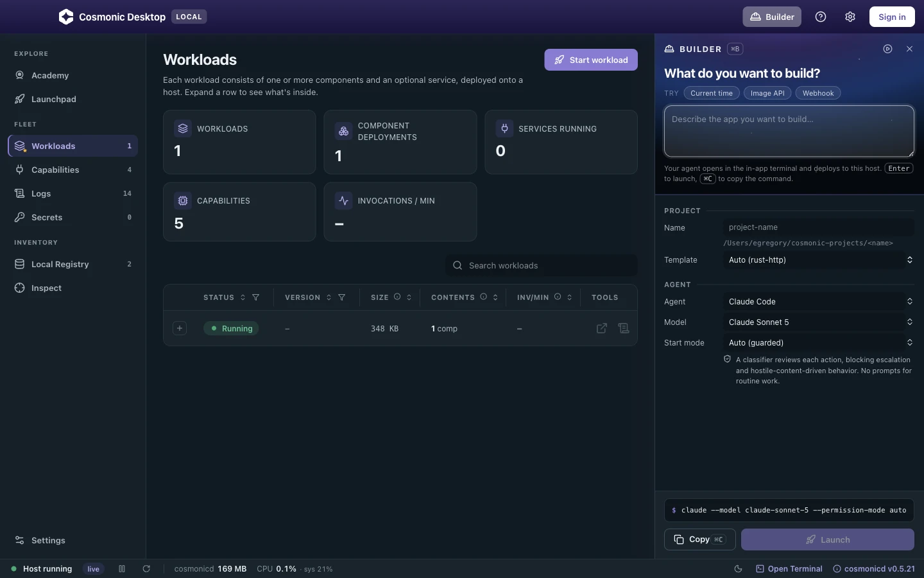Open the Running workload in external link

(x=602, y=328)
